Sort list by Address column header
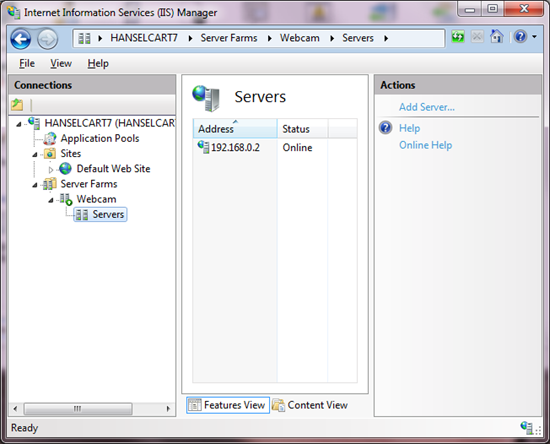 pos(235,128)
